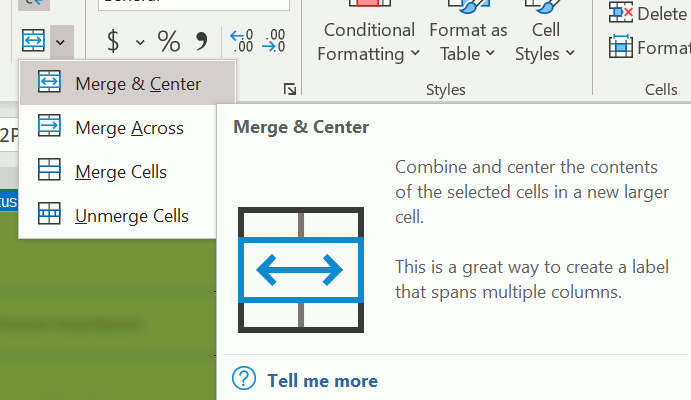Screen dimensions: 691x400
Task: Collapse the Merge & Center dropdown arrow
Action: point(61,41)
